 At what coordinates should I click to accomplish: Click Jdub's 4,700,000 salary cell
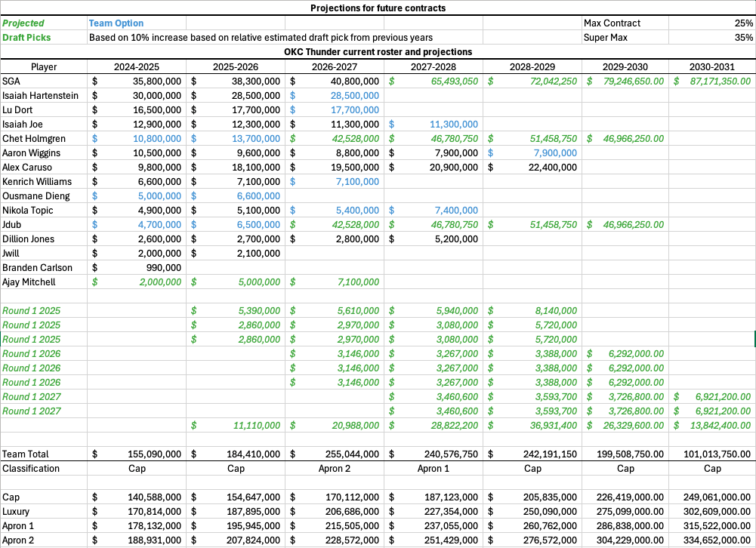click(137, 225)
